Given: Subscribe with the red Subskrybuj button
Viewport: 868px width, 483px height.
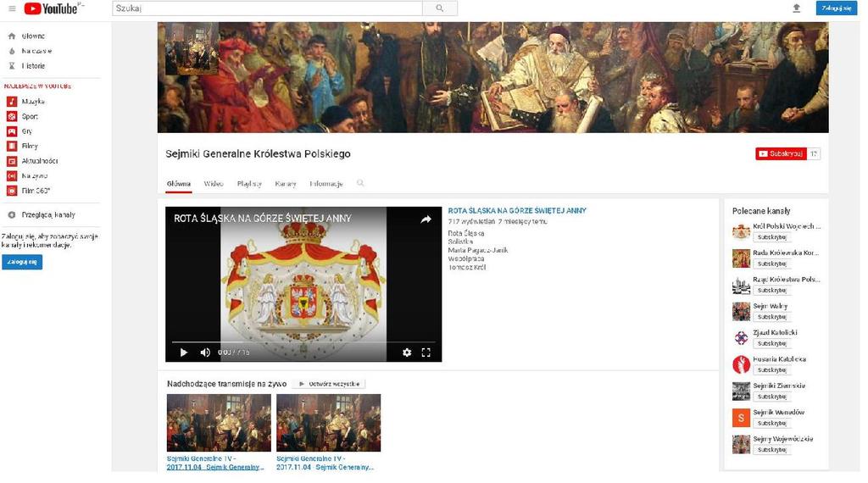Looking at the screenshot, I should coord(781,154).
